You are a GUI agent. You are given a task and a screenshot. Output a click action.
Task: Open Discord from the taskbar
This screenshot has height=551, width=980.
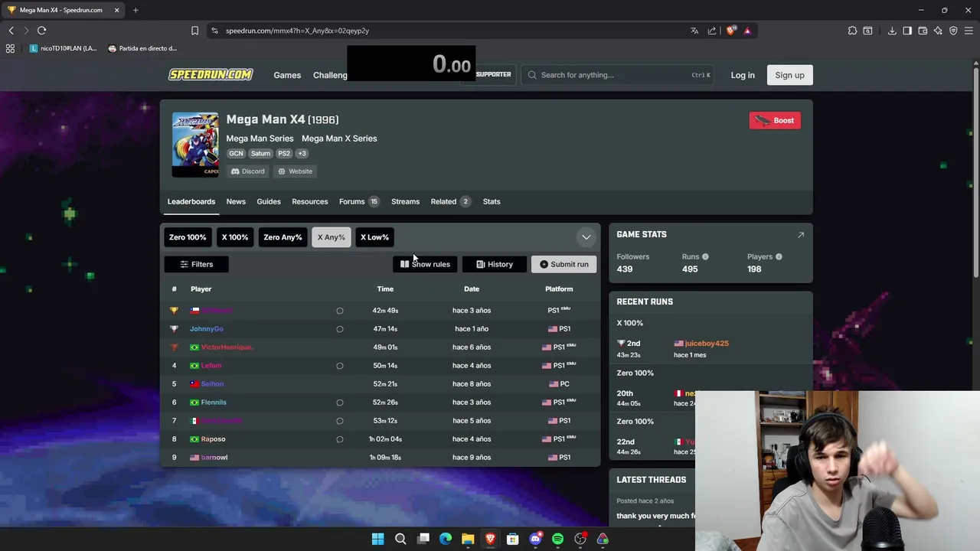tap(535, 539)
